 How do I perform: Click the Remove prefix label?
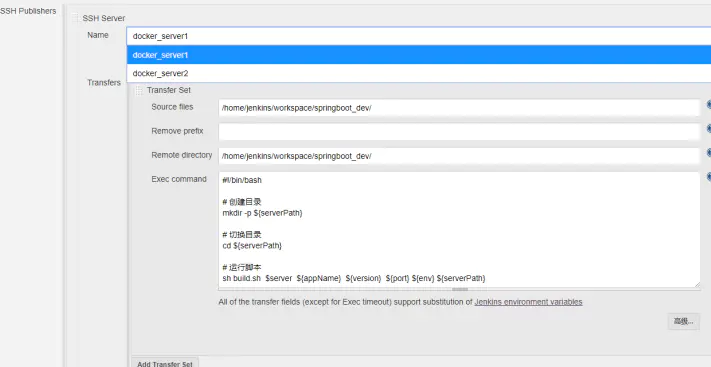click(177, 131)
